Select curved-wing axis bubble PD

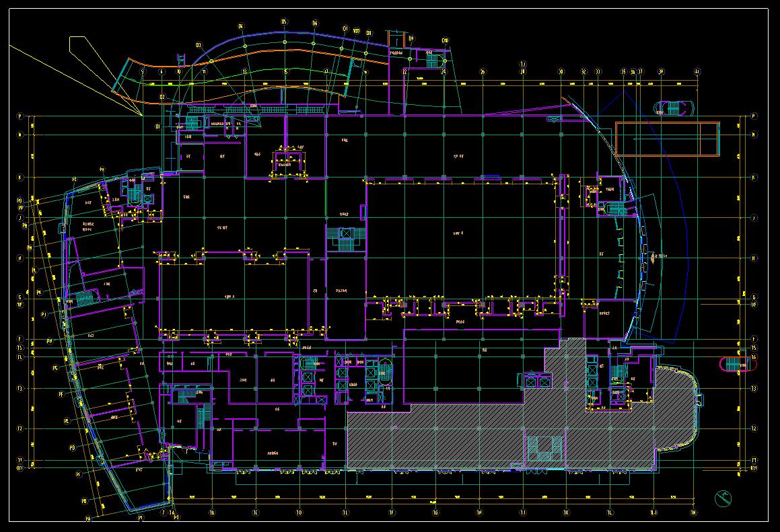point(73,448)
